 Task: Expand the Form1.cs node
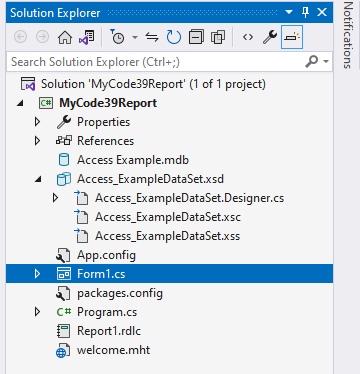point(37,274)
